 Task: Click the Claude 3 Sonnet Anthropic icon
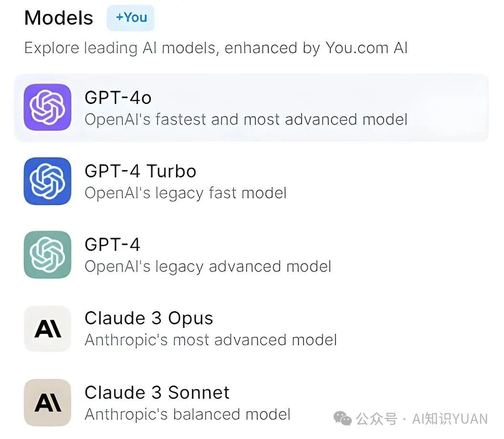pyautogui.click(x=48, y=402)
